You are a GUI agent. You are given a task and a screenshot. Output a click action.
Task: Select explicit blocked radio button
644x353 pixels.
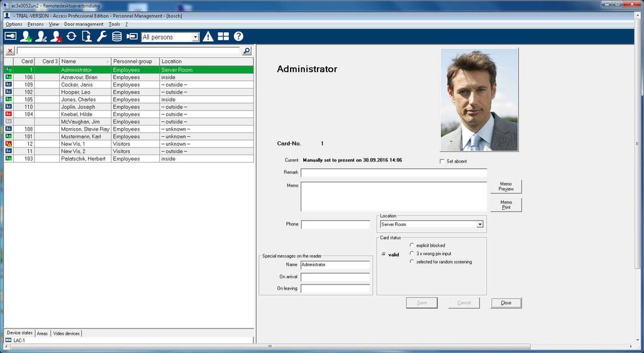click(412, 245)
